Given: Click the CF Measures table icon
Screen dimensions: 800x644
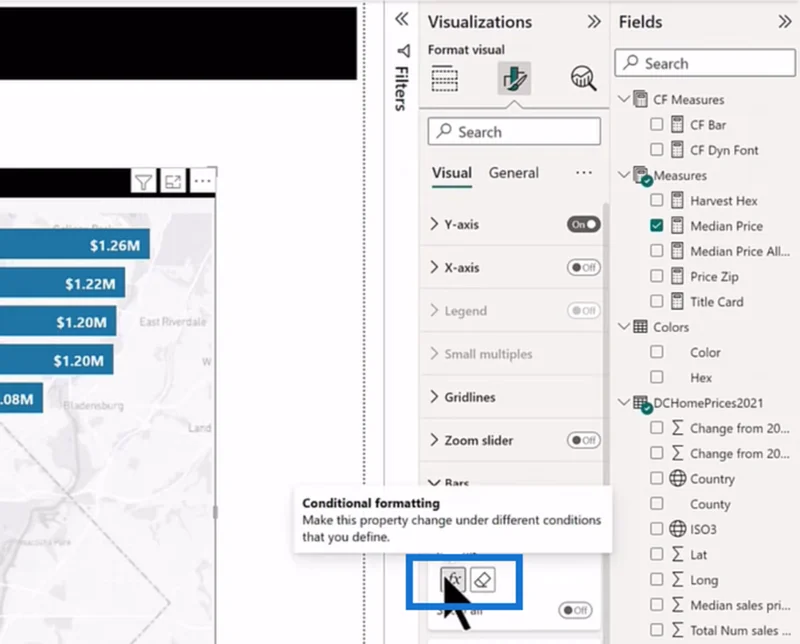Looking at the screenshot, I should pyautogui.click(x=640, y=99).
